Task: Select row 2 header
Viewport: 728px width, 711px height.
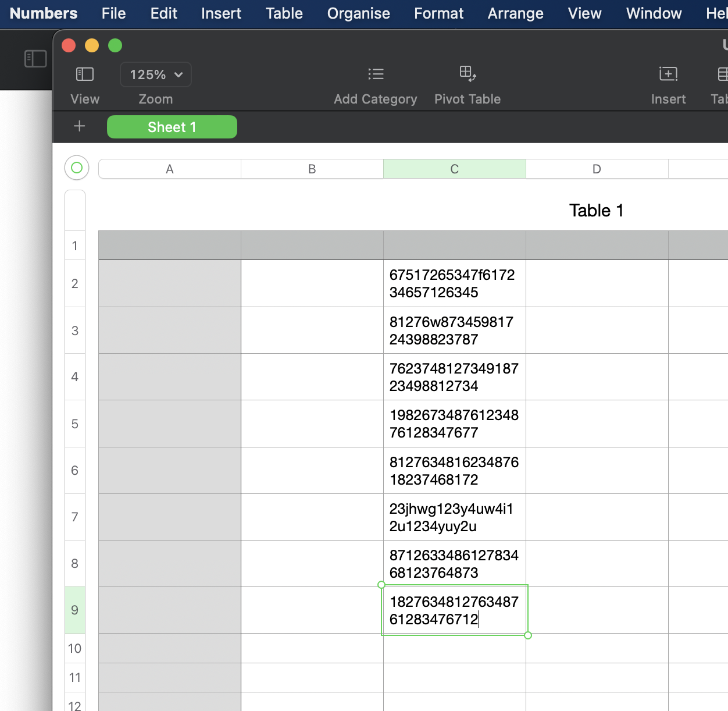Action: coord(75,283)
